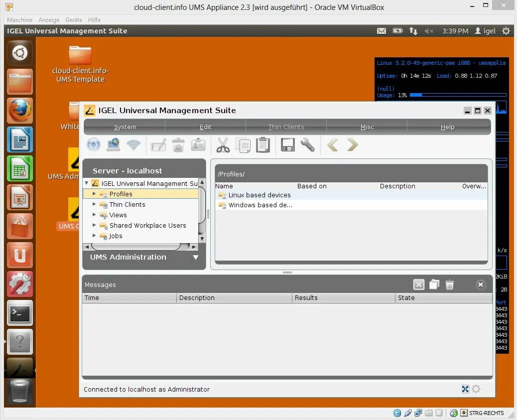Launch Firefox from the dock

coord(20,111)
